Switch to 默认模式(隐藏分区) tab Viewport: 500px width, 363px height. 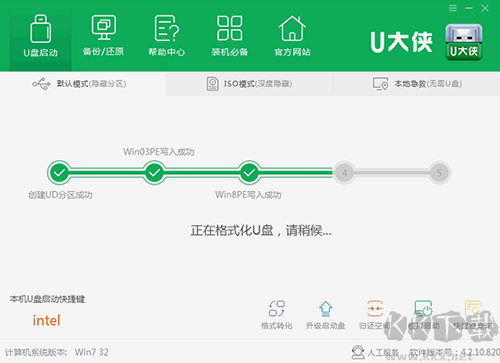coord(79,84)
